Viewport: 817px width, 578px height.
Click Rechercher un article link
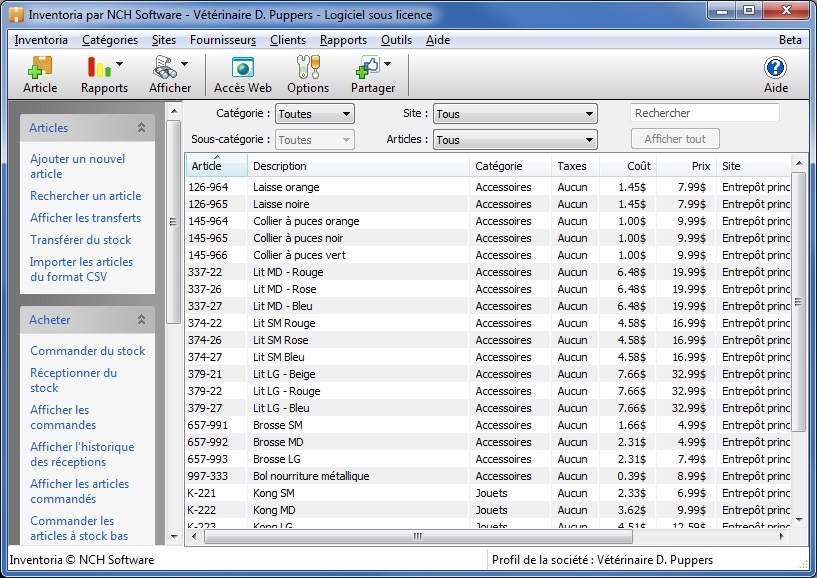tap(85, 196)
